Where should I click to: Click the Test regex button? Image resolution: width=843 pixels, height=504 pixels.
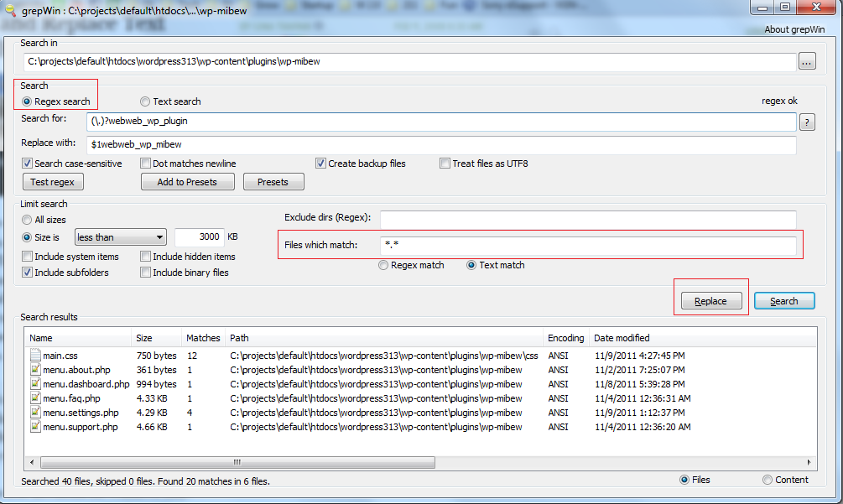pyautogui.click(x=53, y=181)
